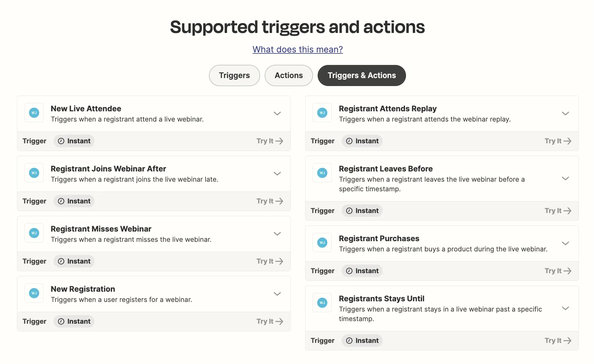Screen dimensions: 593x364
Task: Collapse the New Registration card chevron
Action: click(277, 294)
